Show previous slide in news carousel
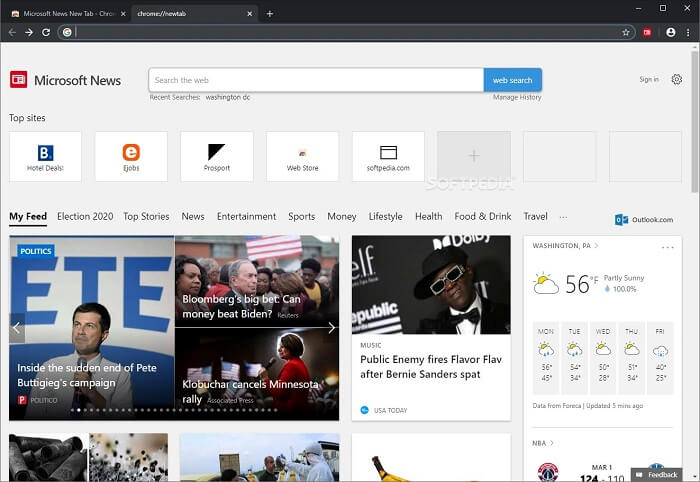The image size is (700, 482). [x=17, y=328]
